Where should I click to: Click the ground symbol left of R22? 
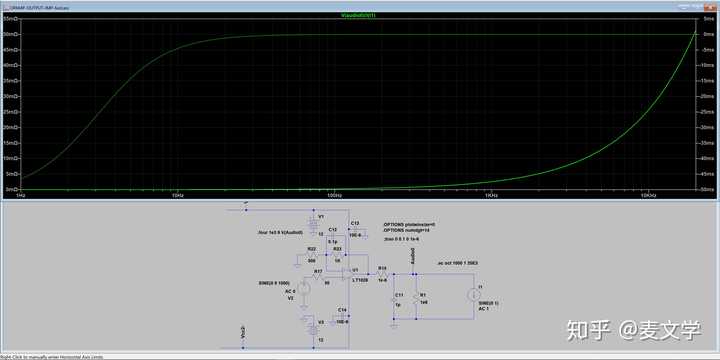point(297,265)
